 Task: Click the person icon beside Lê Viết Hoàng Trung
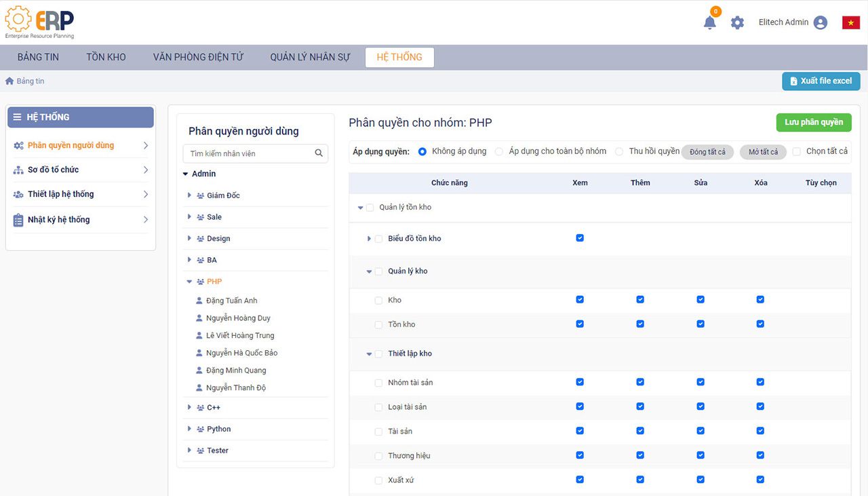click(x=199, y=335)
